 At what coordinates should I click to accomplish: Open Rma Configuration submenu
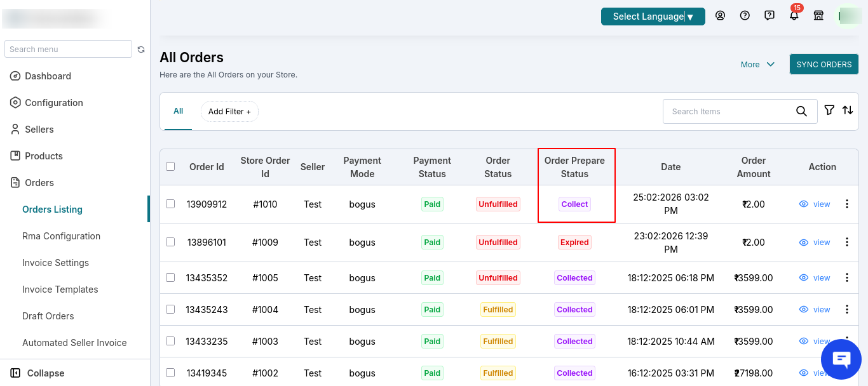61,236
